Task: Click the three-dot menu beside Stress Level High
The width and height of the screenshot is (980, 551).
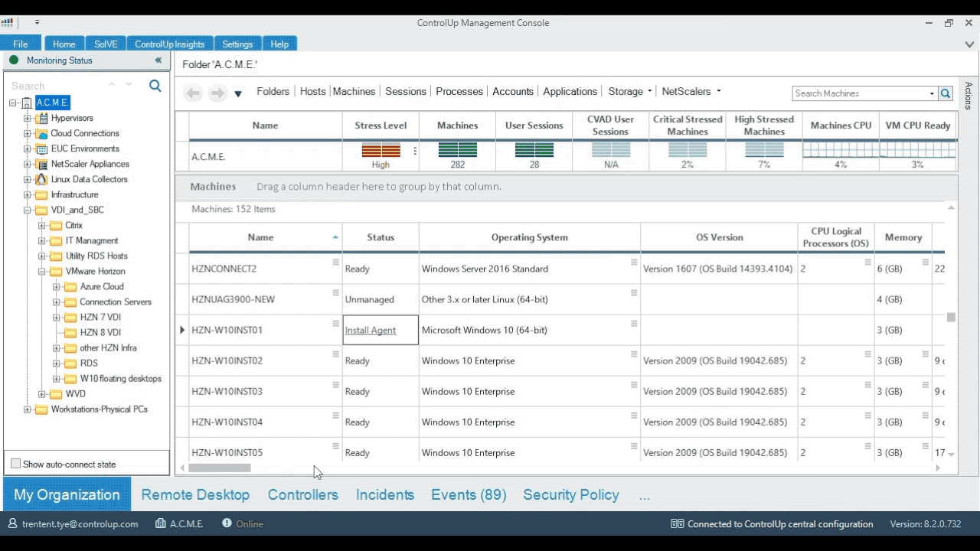Action: (415, 151)
